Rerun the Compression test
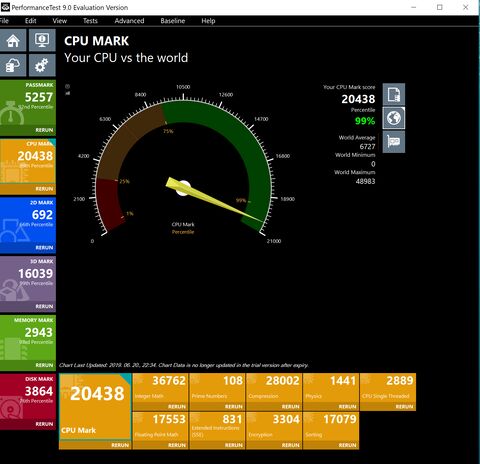Image resolution: width=480 pixels, height=464 pixels. [x=291, y=407]
